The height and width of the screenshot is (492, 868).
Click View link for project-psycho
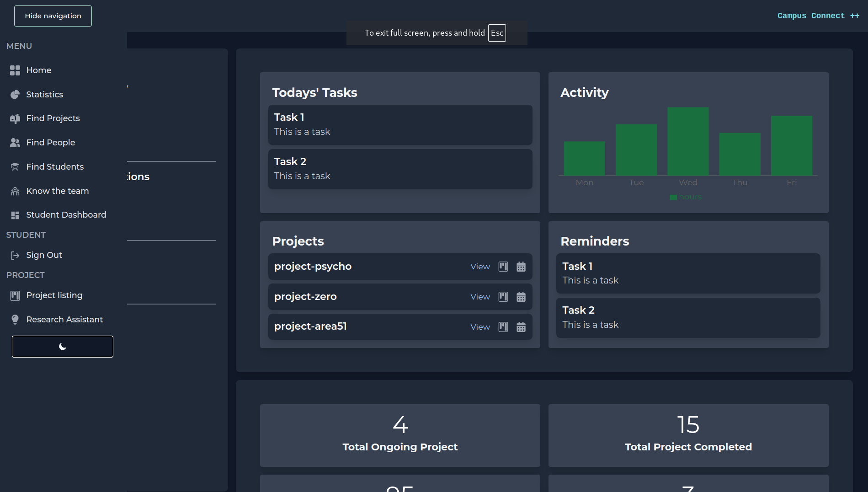[480, 267]
